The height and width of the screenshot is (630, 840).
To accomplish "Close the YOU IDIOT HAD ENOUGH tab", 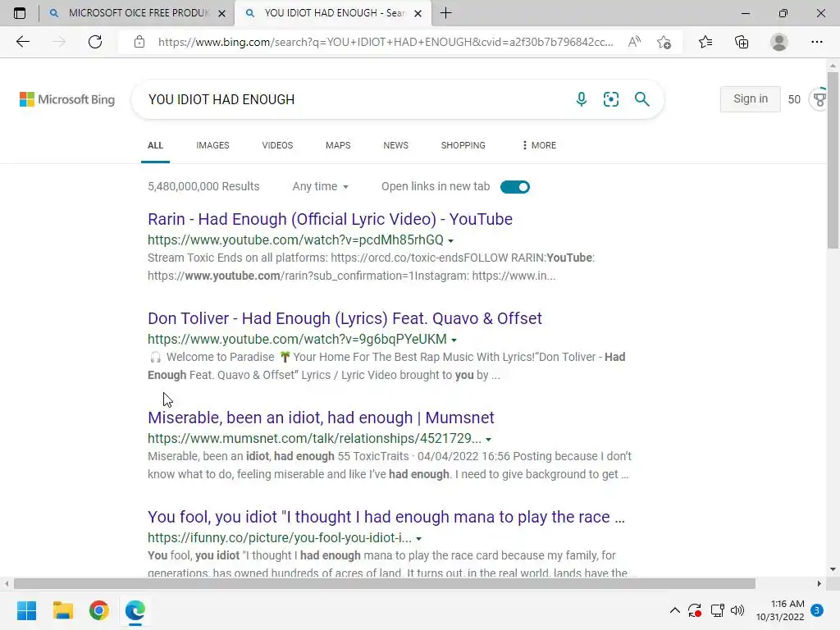I will (x=418, y=13).
